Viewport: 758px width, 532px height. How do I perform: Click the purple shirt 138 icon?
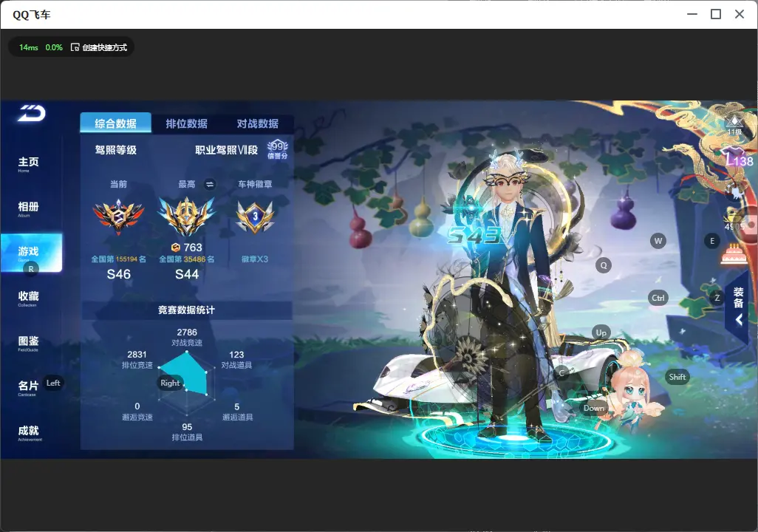(x=738, y=158)
